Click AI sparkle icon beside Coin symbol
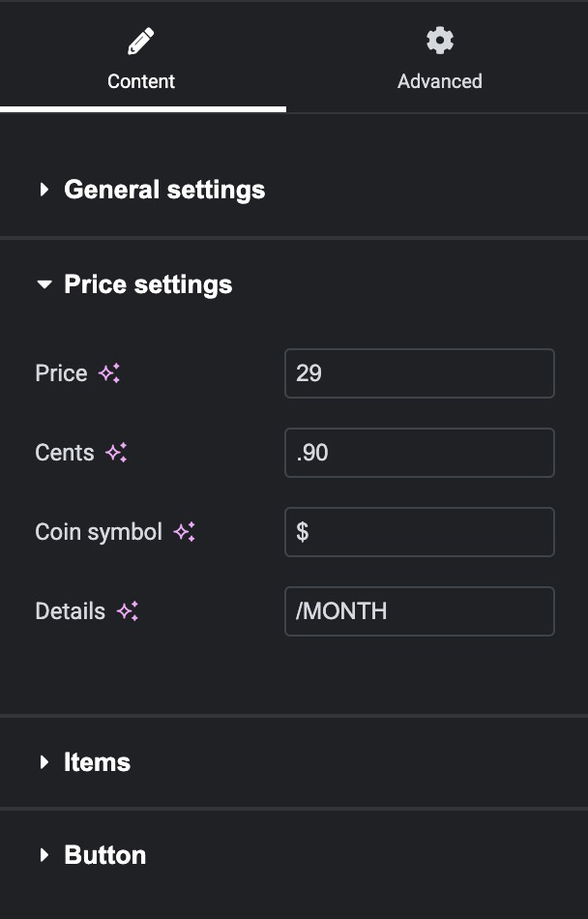The width and height of the screenshot is (588, 919). point(185,532)
